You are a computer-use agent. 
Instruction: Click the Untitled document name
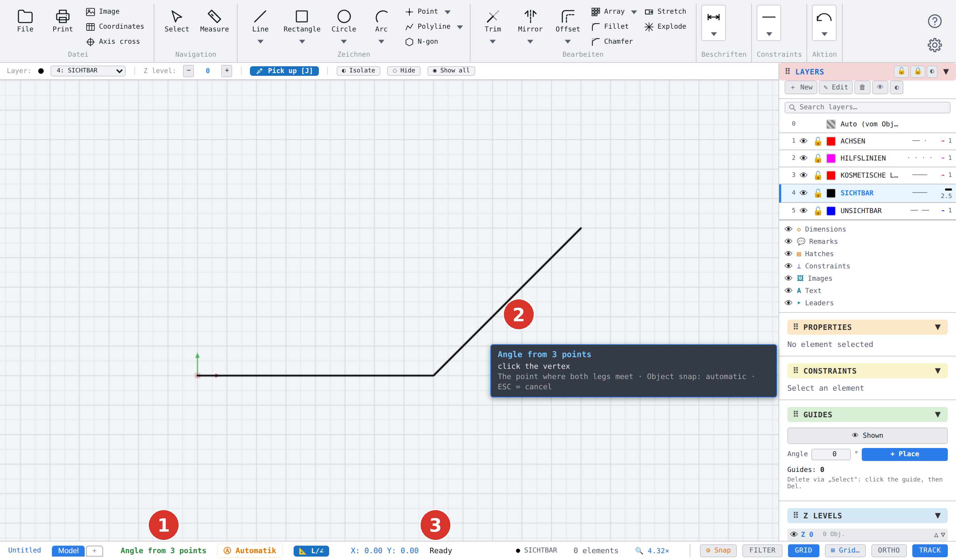[25, 550]
